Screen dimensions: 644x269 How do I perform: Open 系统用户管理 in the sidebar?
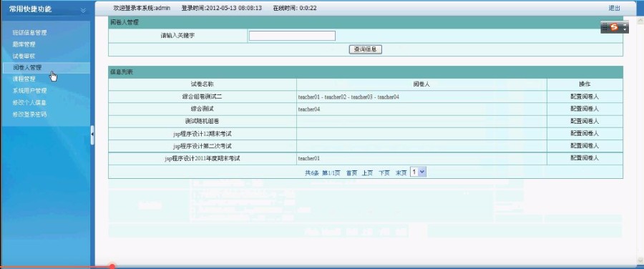point(29,91)
